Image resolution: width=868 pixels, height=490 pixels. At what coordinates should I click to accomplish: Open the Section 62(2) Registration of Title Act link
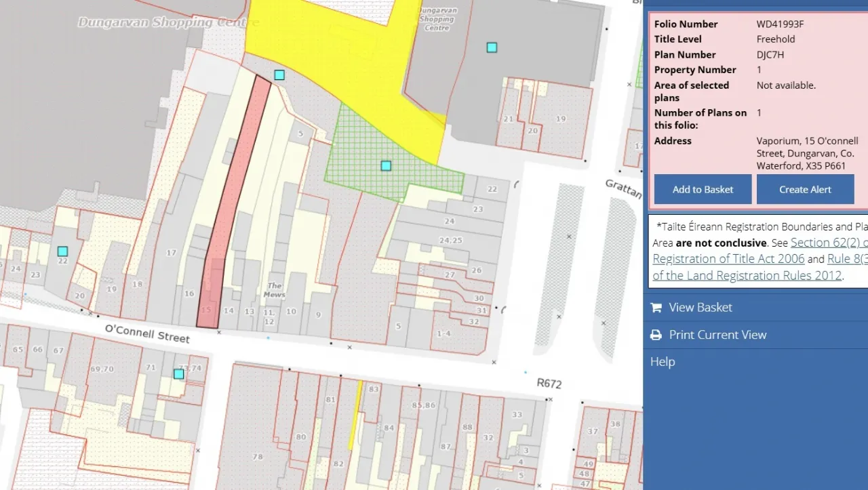click(x=829, y=243)
